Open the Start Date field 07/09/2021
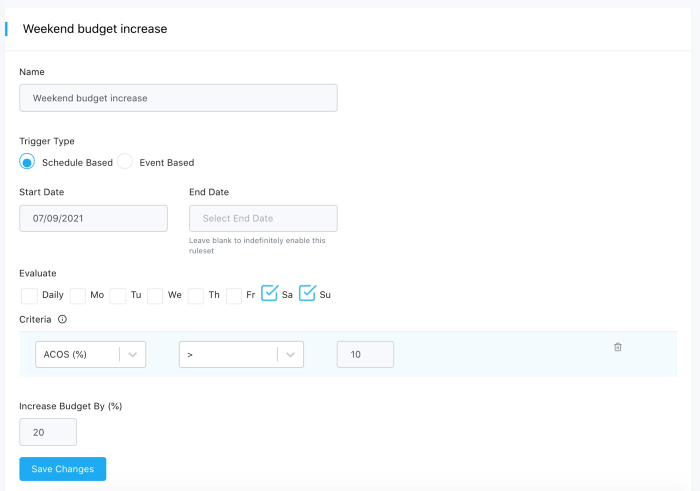Image resolution: width=700 pixels, height=491 pixels. [x=93, y=218]
